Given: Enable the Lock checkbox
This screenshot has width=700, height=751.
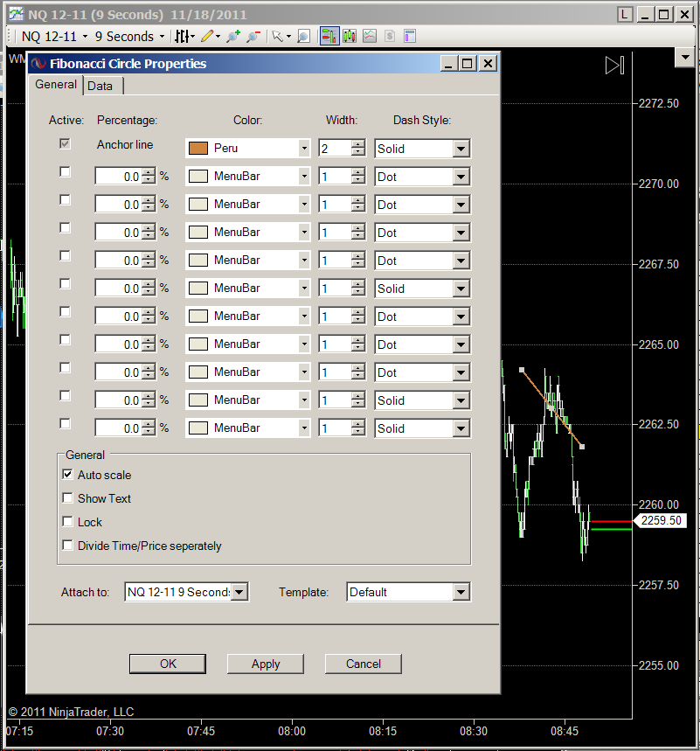Looking at the screenshot, I should click(67, 522).
